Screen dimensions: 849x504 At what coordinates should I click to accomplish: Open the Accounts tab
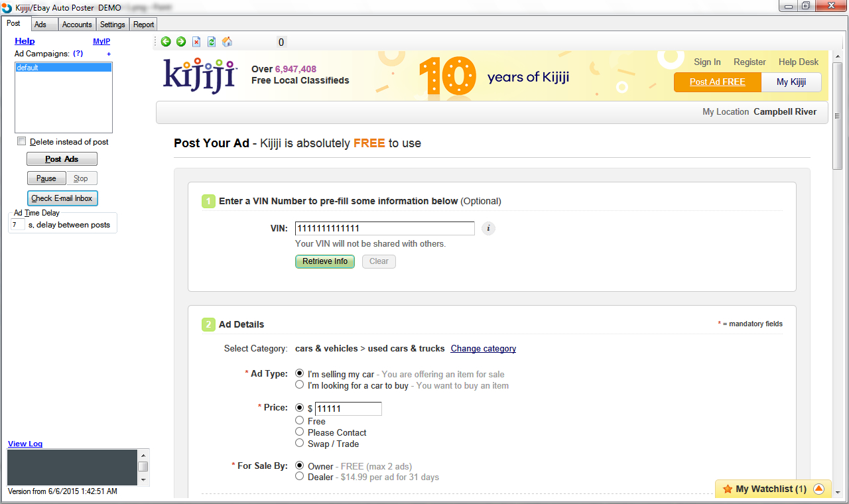[77, 25]
